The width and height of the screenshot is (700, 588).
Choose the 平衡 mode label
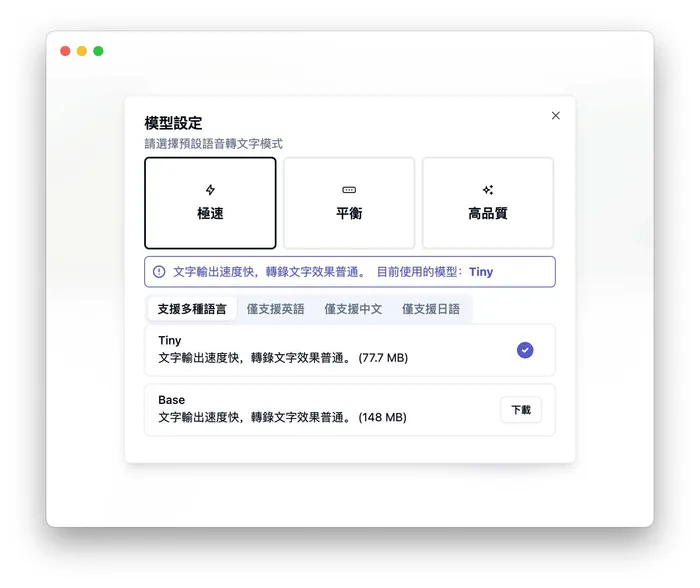click(x=349, y=214)
